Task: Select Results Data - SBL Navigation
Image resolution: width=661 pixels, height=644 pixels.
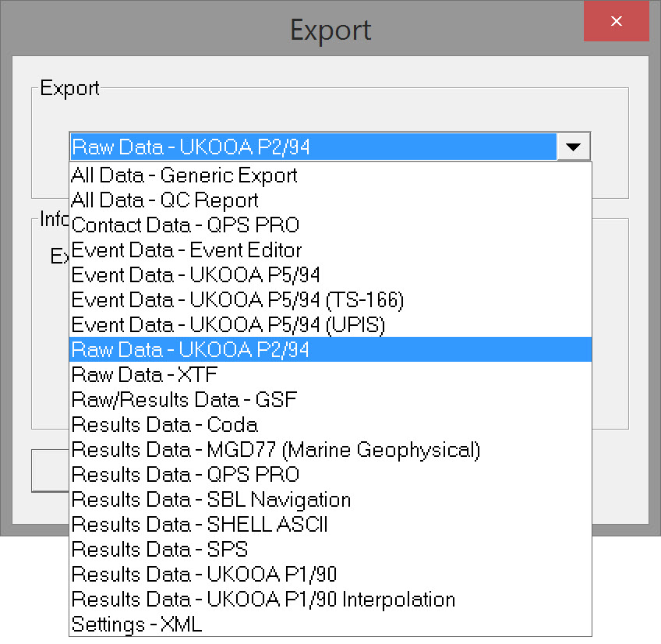Action: tap(211, 500)
